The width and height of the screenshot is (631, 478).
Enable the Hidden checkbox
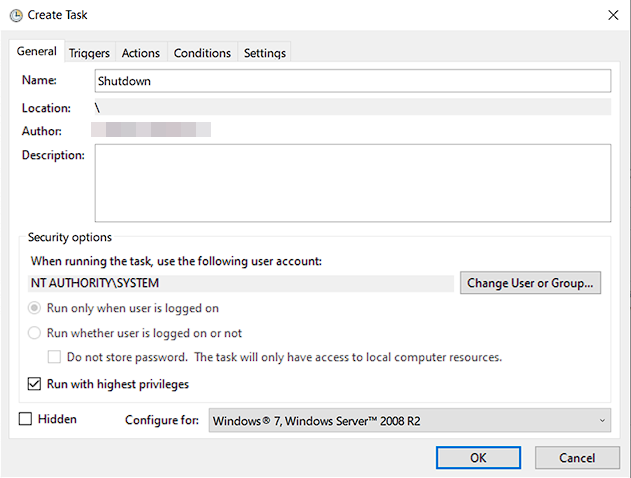(x=26, y=419)
